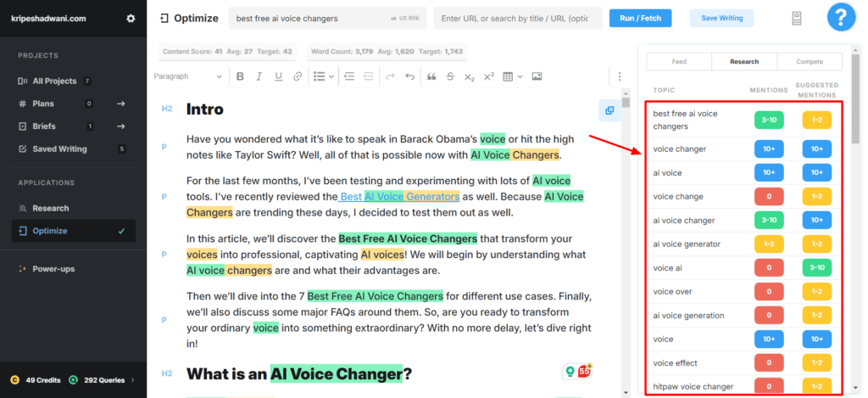Open settings gear next to kripeshadwani.com
The width and height of the screenshot is (868, 398).
131,19
